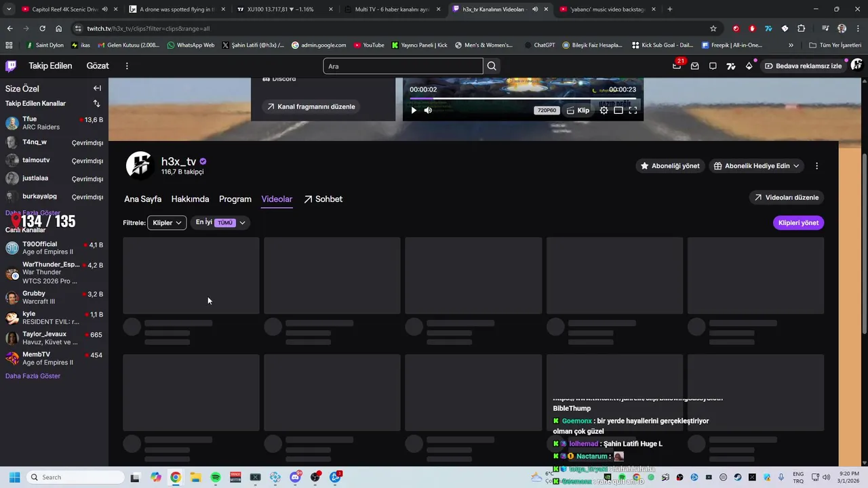Image resolution: width=868 pixels, height=488 pixels.
Task: Click Kanal fragmanını düzenle button
Action: pos(311,106)
